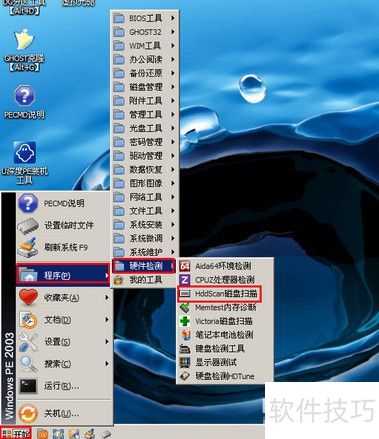Choose 关机(U)... in the Start menu
The image size is (379, 439).
coord(64,413)
